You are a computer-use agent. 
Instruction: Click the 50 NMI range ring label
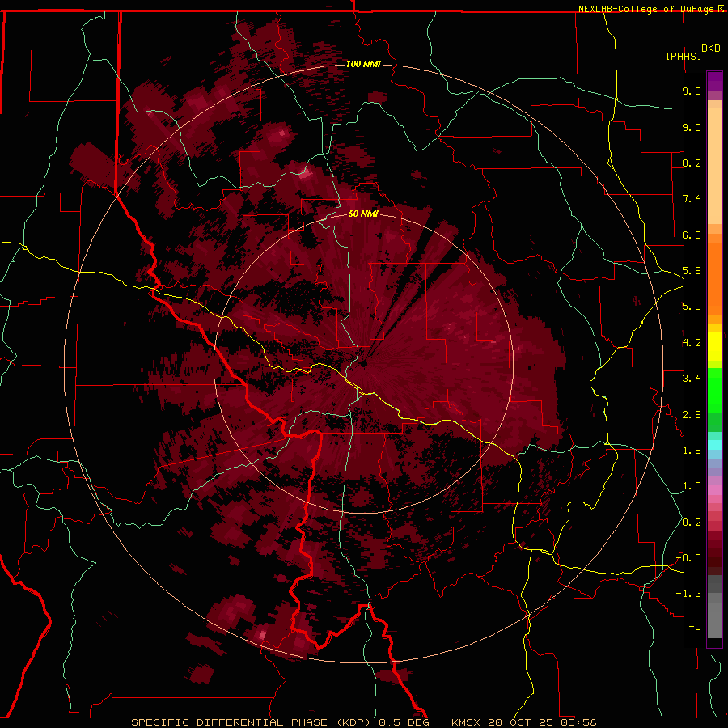click(x=363, y=214)
